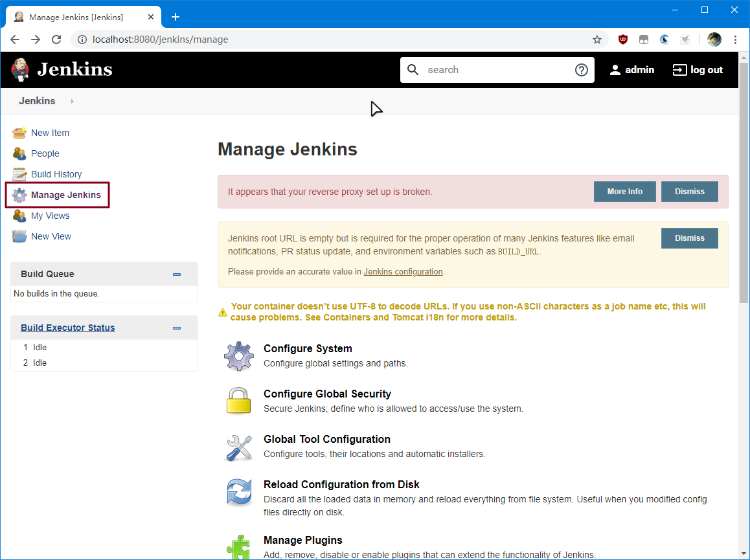The height and width of the screenshot is (560, 750).
Task: Open the My Views sidebar link
Action: tap(51, 216)
